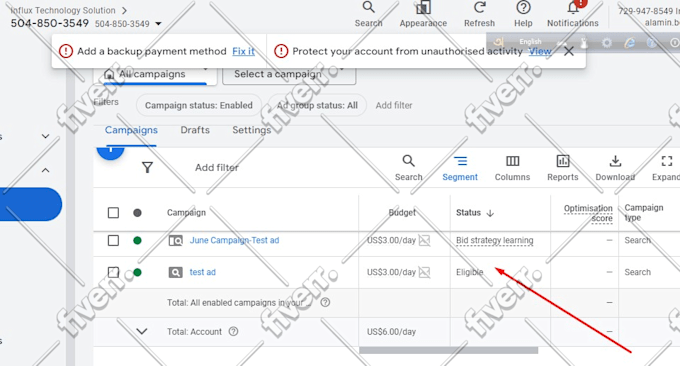Click the Campaign column header
Screen dimensions: 680x366
click(x=186, y=212)
